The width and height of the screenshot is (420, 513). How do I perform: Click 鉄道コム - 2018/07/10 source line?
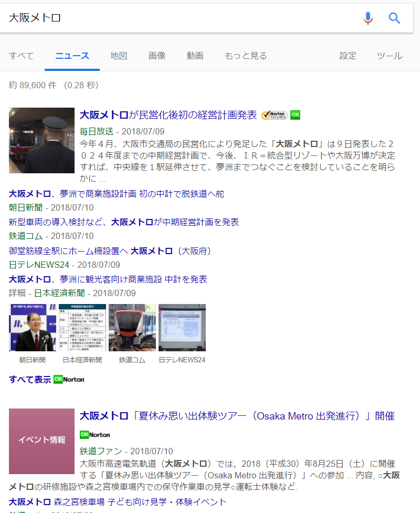pyautogui.click(x=51, y=236)
